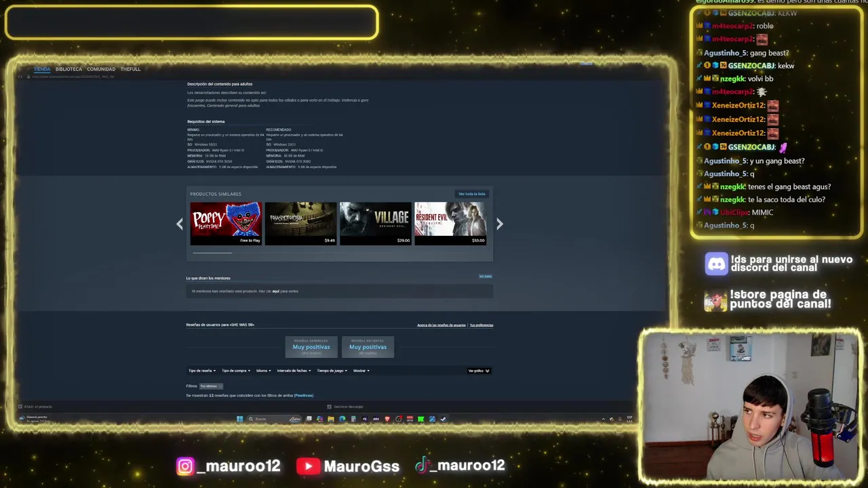Open the BIBLIOTECA tab in Steam
The height and width of the screenshot is (488, 868).
(x=68, y=69)
